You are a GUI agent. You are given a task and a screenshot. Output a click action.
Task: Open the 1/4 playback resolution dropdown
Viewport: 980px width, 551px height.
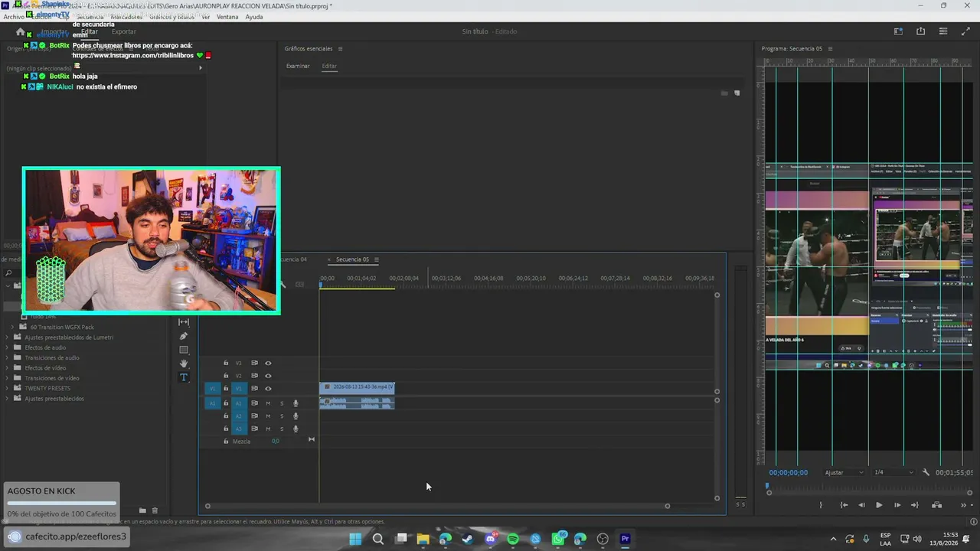pos(893,473)
